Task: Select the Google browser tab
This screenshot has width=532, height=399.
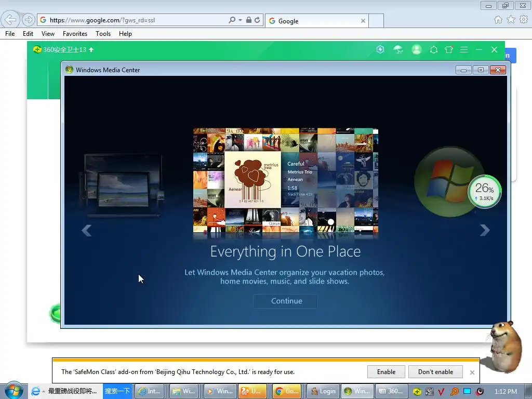Action: click(316, 21)
